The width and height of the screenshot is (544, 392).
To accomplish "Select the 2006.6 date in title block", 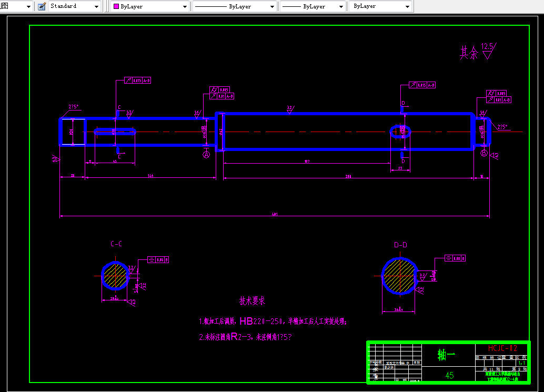I will tap(415, 381).
